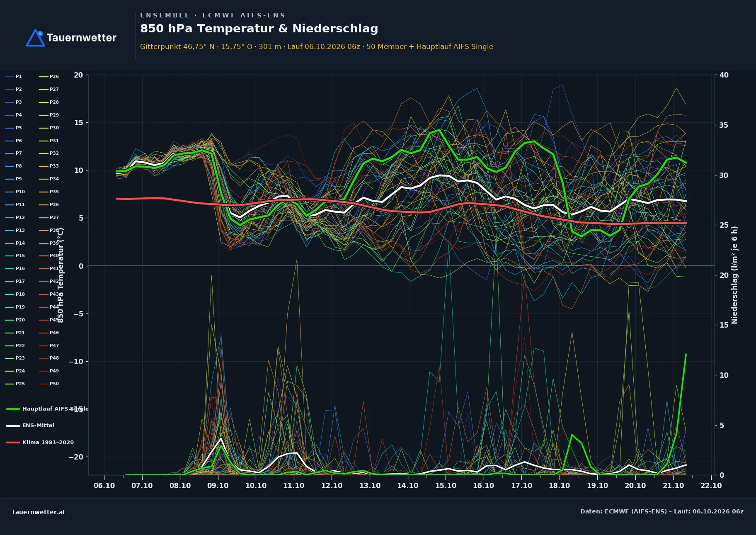Select legend entry P33
Viewport: 756px width, 535px height.
(49, 166)
